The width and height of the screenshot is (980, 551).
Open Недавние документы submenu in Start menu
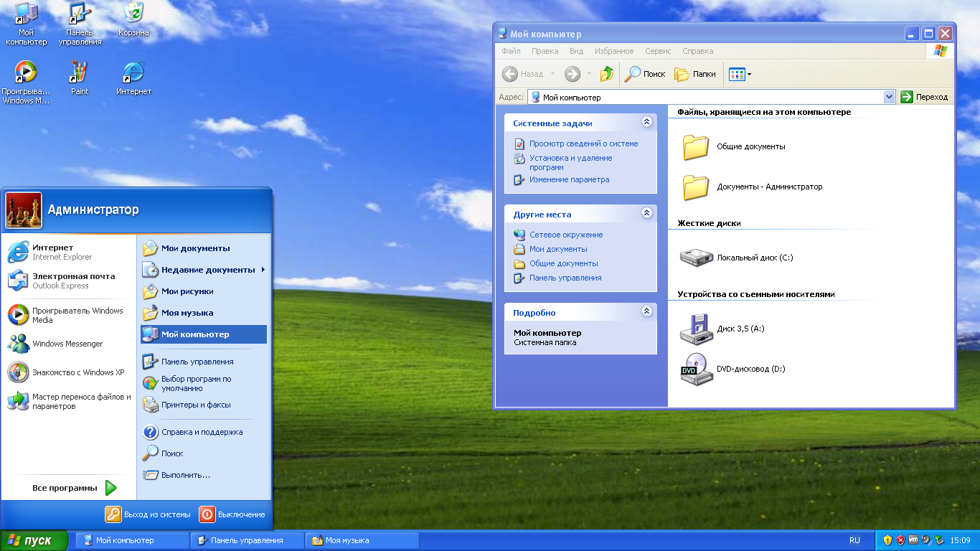tap(204, 270)
